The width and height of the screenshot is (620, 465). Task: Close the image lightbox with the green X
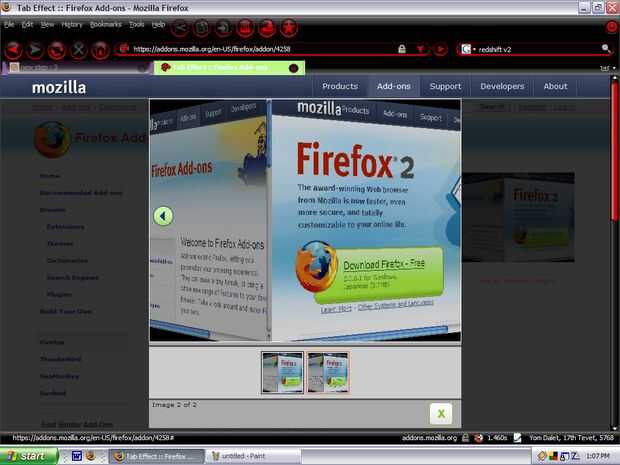tap(441, 414)
